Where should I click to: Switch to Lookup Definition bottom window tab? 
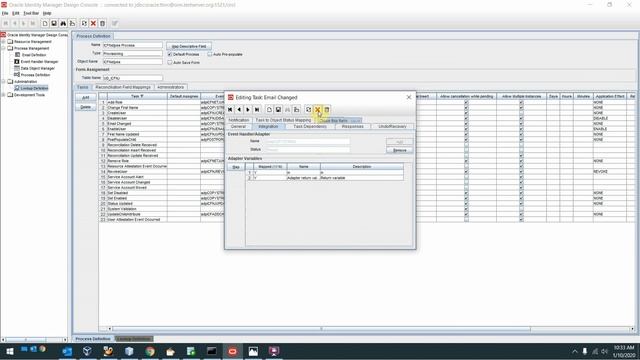pos(134,339)
